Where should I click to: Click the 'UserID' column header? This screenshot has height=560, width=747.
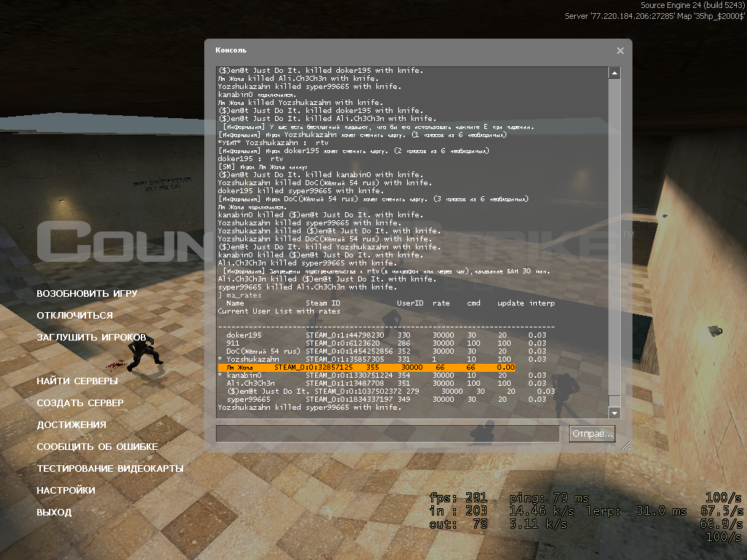[410, 303]
